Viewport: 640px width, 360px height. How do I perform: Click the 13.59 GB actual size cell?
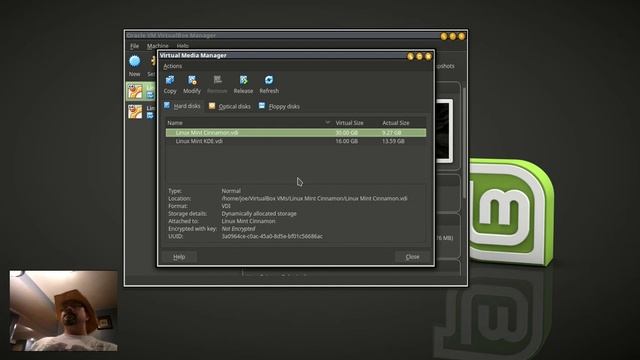(x=393, y=141)
